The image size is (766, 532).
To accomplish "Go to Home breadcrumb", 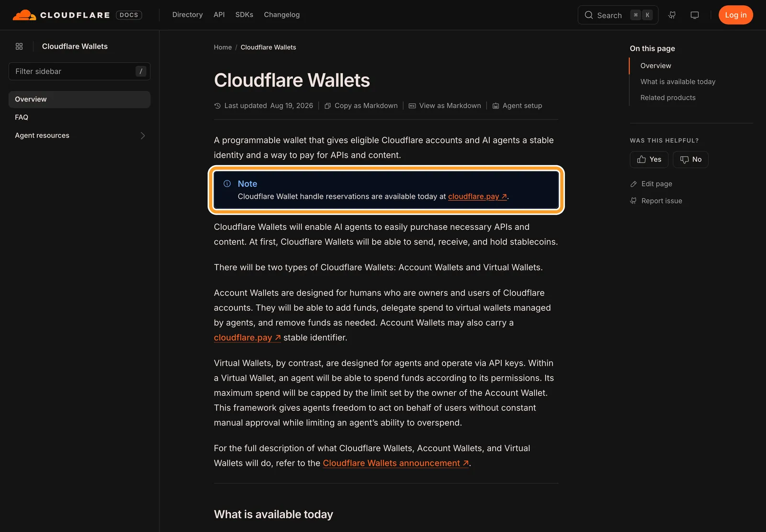I will 223,47.
